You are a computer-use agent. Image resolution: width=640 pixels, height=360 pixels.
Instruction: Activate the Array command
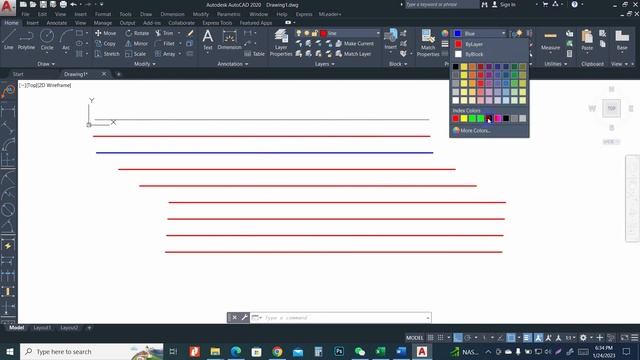point(165,54)
